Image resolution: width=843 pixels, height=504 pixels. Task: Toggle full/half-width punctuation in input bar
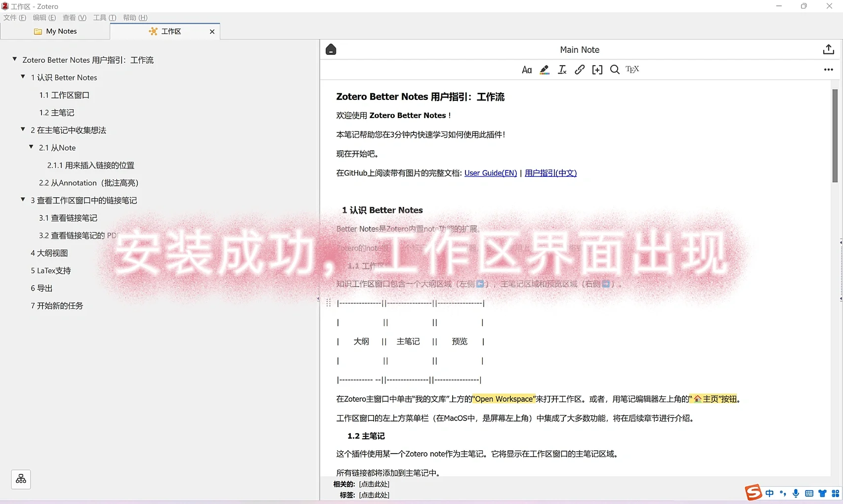[782, 493]
